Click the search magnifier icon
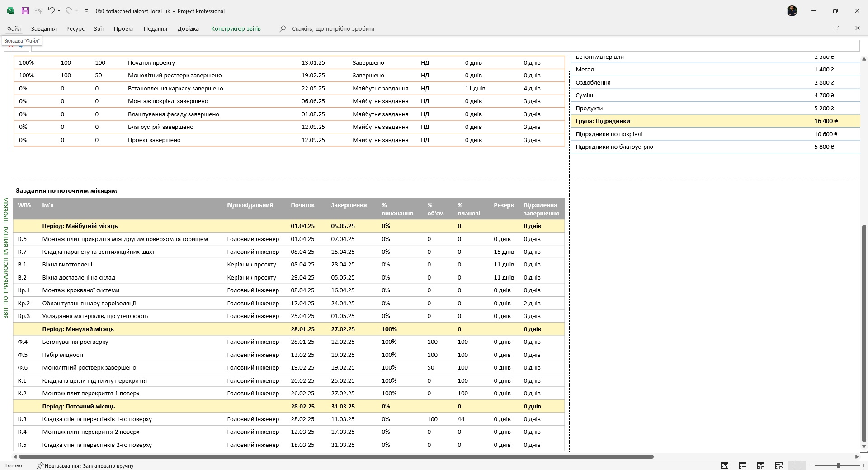Image resolution: width=868 pixels, height=470 pixels. [283, 28]
